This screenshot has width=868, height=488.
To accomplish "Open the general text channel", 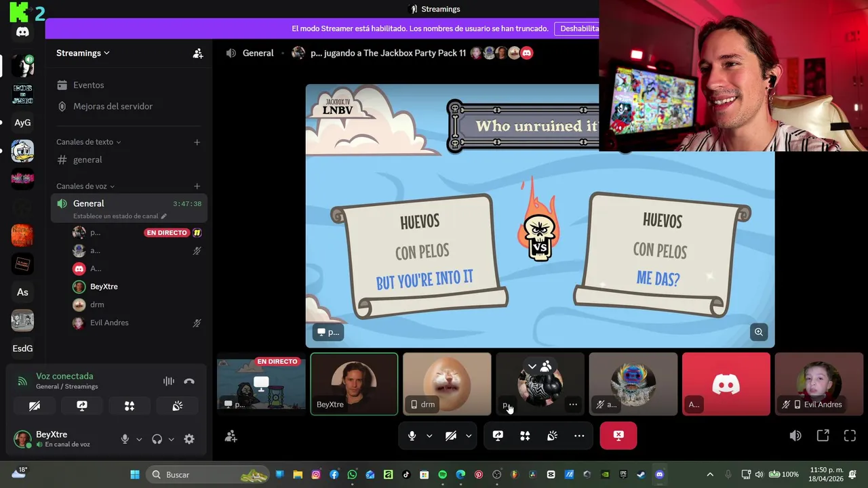I will pyautogui.click(x=129, y=160).
